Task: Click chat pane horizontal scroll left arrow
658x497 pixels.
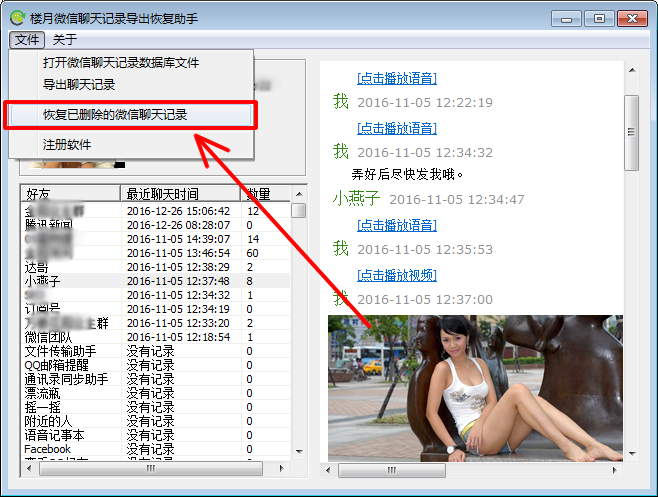Action: [x=328, y=470]
